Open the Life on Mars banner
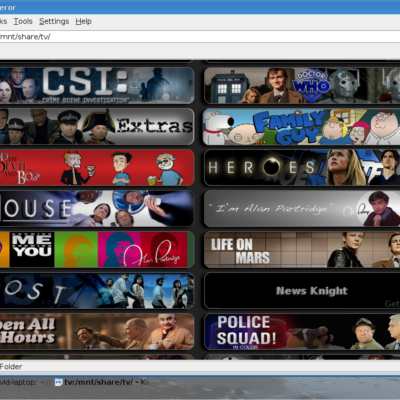 (x=302, y=250)
